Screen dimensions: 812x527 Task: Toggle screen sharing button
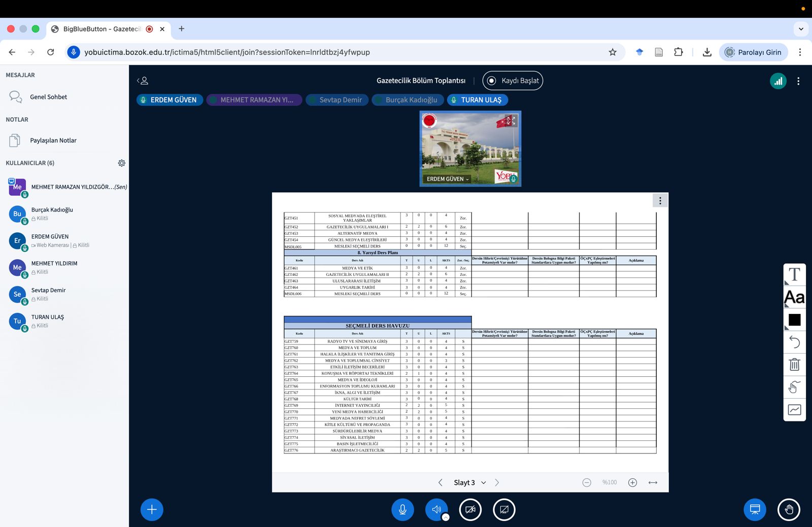[x=504, y=510]
